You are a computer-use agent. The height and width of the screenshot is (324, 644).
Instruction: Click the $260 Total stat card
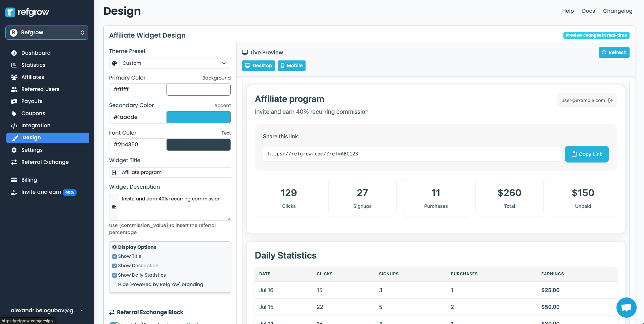[509, 198]
